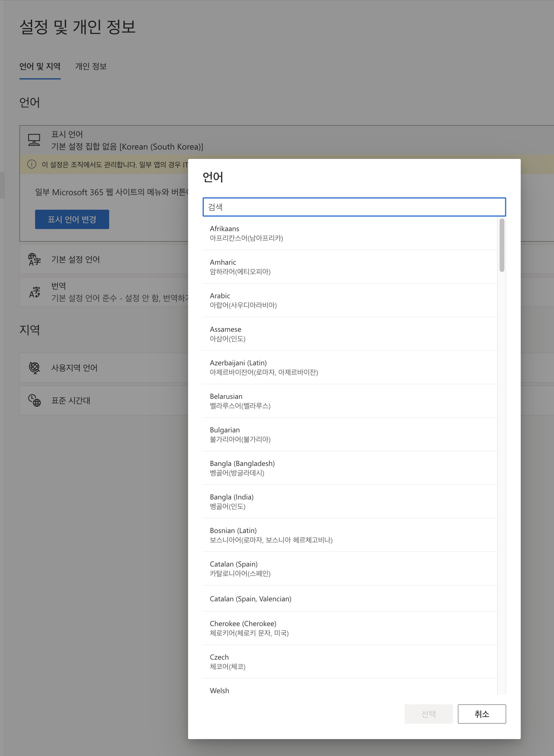
Task: Focus the 검색 language search field
Action: pyautogui.click(x=354, y=207)
